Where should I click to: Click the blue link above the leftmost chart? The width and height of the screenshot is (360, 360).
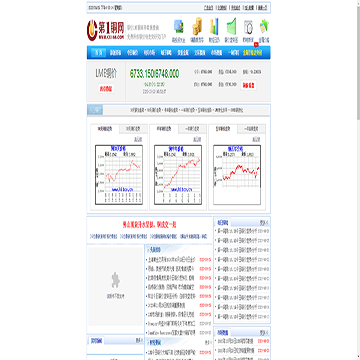138,139
